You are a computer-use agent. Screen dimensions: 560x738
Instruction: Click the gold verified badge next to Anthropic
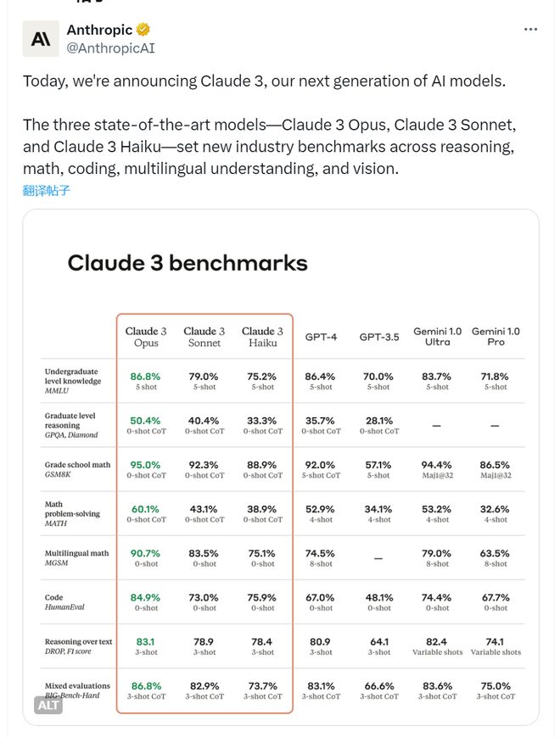tap(143, 30)
